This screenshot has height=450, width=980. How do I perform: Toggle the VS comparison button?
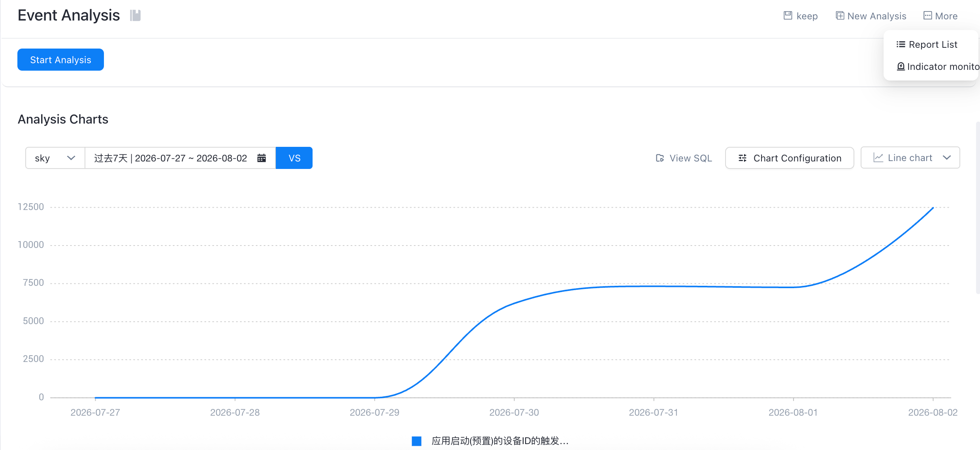tap(294, 158)
